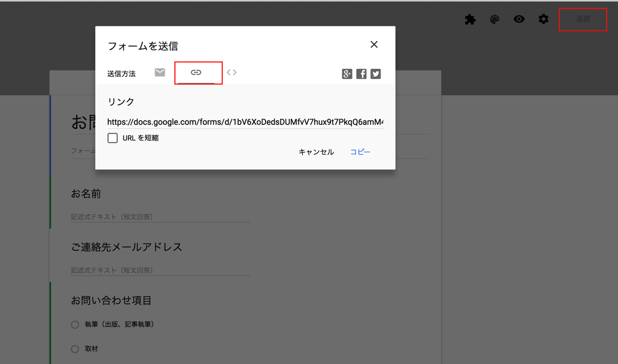Click the 送信方法 label
This screenshot has width=618, height=364.
(x=121, y=74)
